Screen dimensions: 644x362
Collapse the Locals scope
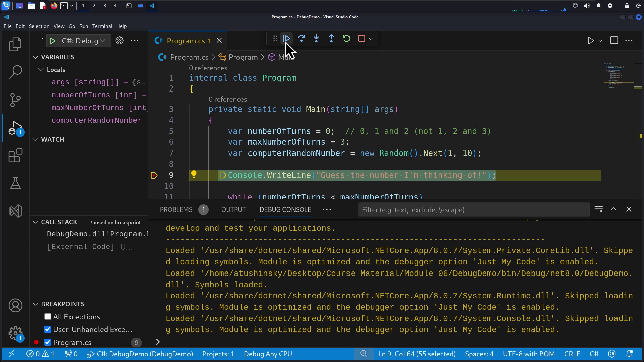point(56,70)
